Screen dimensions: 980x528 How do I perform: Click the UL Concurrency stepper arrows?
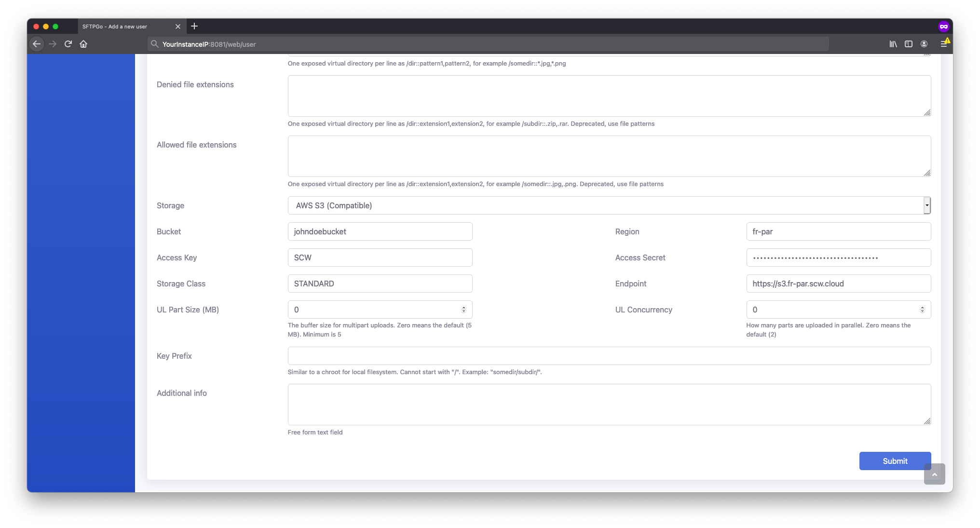(x=922, y=310)
